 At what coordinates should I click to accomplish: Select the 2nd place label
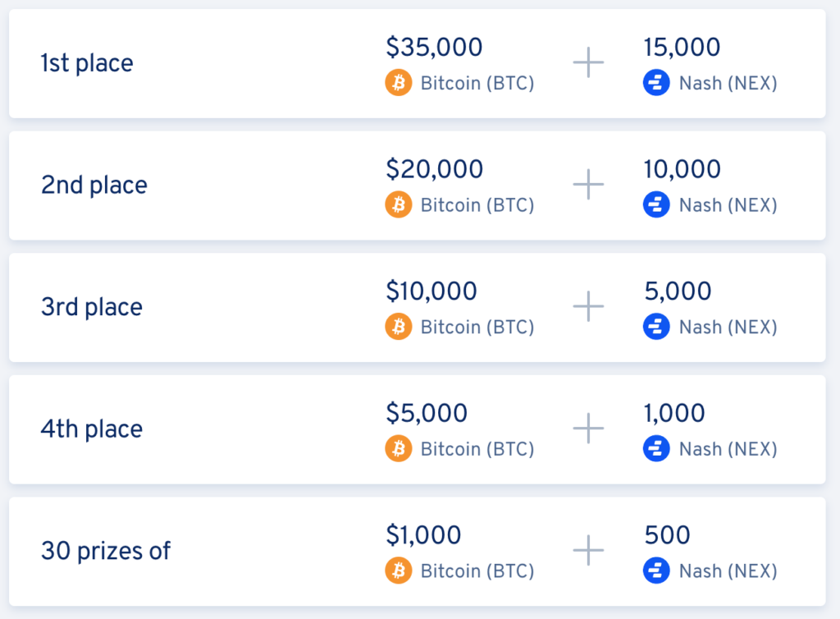[94, 185]
